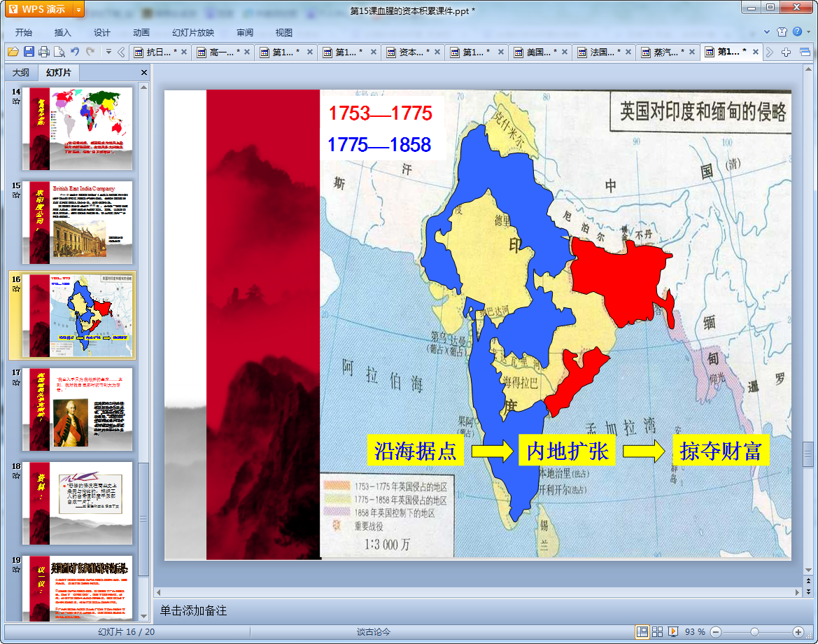Select the 1775—1858 blue text
The image size is (818, 644).
pos(379,145)
